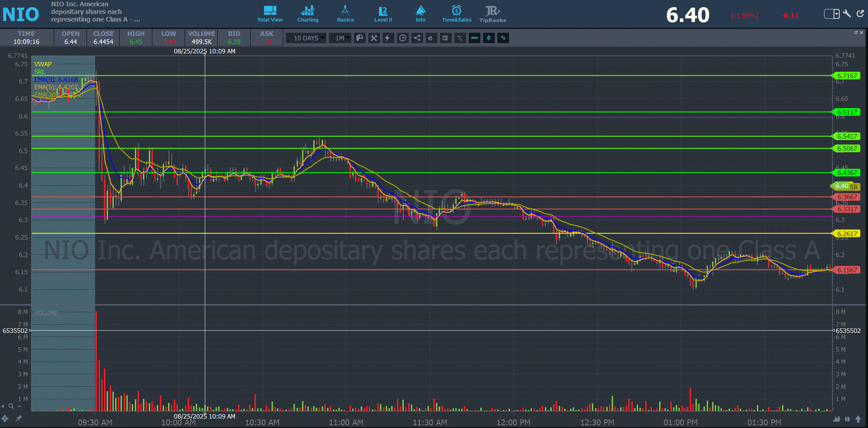The width and height of the screenshot is (868, 428).
Task: Click the chart-type icon at bottom-right
Action: point(837,419)
